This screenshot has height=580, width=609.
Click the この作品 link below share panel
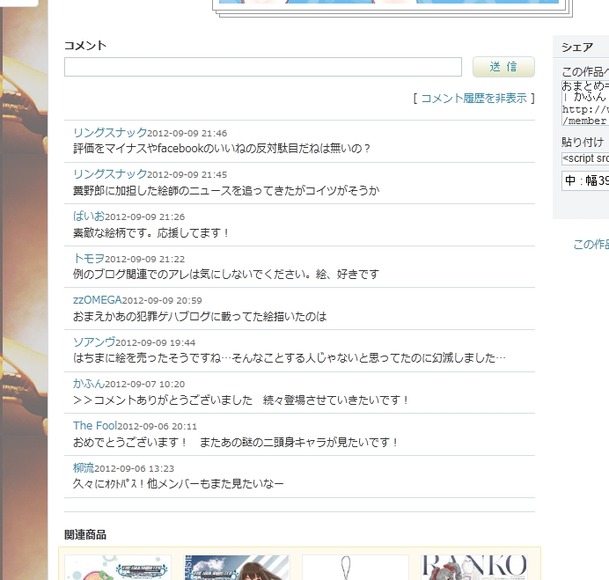[591, 244]
